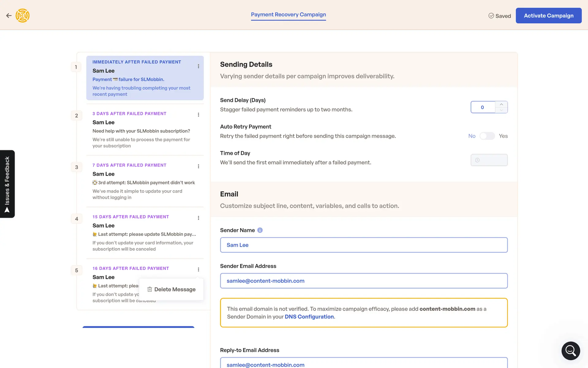Open three-dot menu for 15 days message
The image size is (588, 368).
(198, 218)
